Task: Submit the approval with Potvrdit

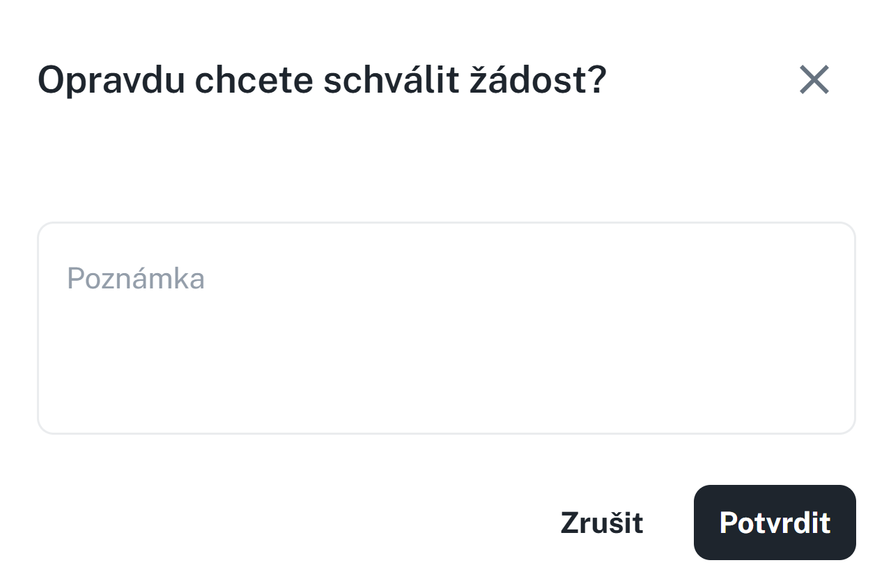Action: pos(774,523)
